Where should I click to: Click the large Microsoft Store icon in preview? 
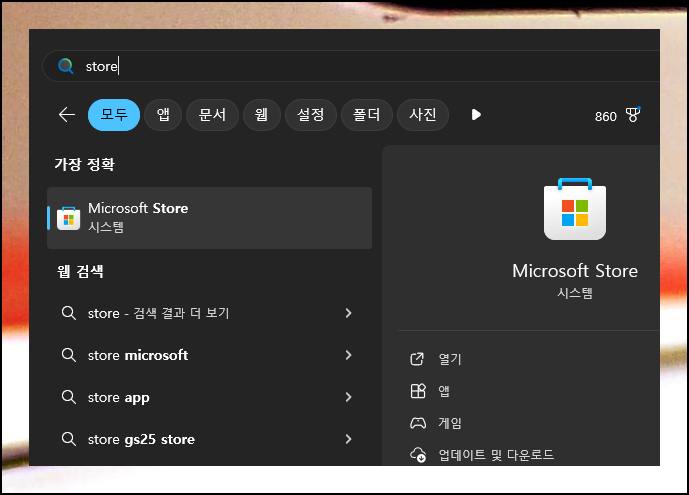pyautogui.click(x=575, y=209)
